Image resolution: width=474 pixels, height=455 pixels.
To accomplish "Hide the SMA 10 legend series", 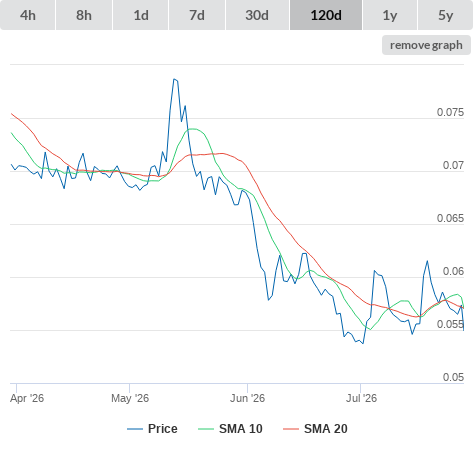I will [240, 429].
